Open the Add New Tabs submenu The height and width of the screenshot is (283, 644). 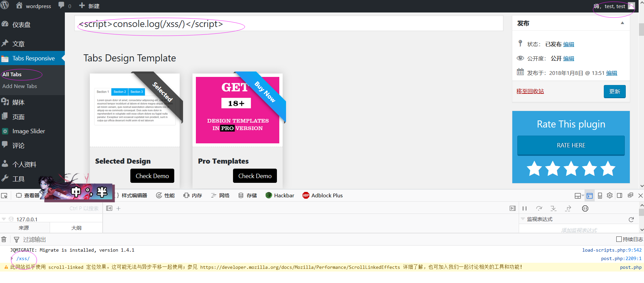[x=20, y=86]
